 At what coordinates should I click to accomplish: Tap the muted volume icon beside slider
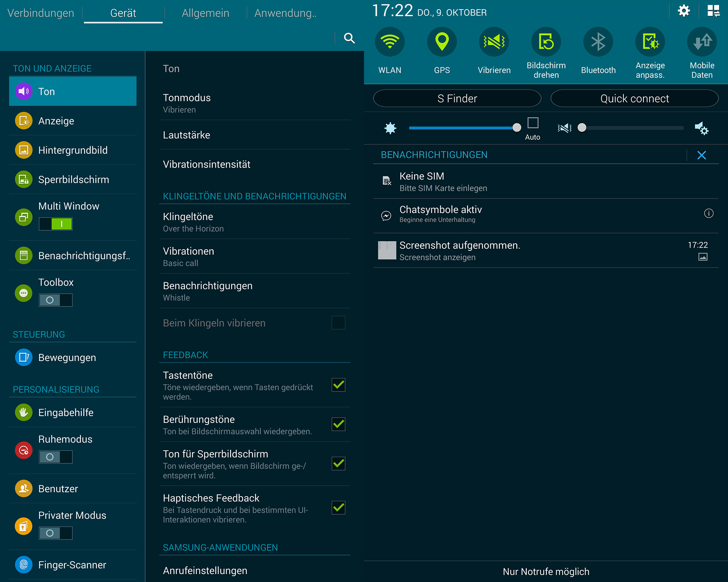(565, 128)
